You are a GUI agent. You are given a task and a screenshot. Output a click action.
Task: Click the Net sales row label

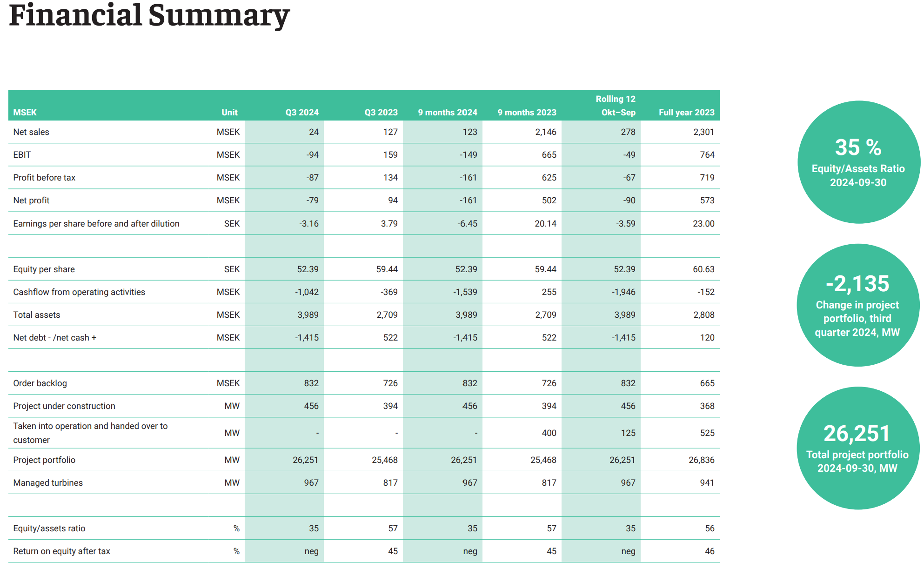(x=31, y=132)
